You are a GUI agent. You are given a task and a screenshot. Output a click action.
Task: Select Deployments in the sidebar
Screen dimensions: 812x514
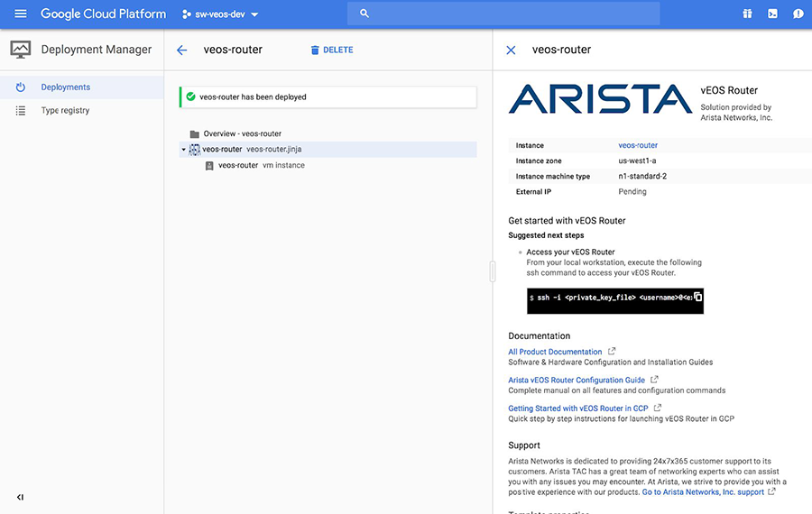point(82,87)
